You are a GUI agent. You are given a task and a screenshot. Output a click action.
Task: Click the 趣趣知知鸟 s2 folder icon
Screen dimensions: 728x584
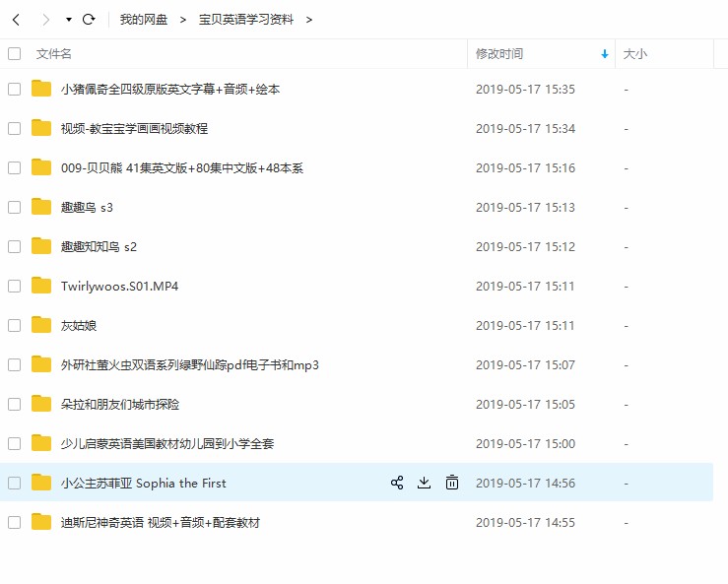[x=41, y=246]
